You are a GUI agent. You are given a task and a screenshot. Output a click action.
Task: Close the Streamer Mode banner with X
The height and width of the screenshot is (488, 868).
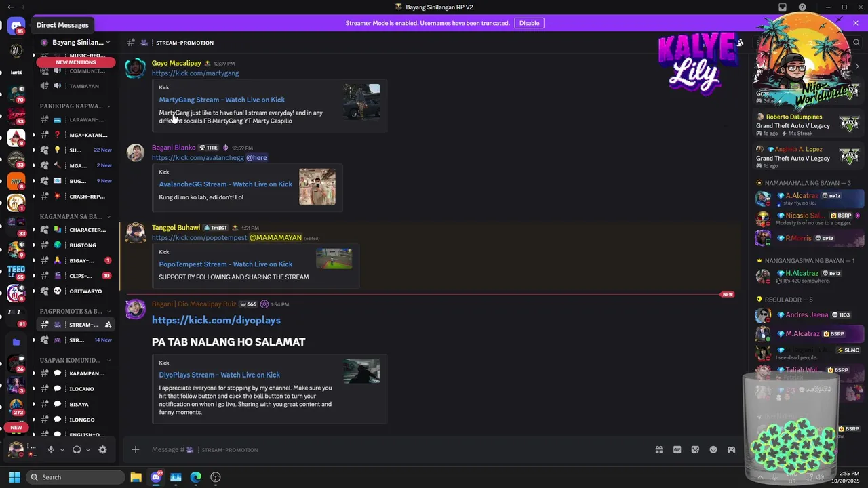[856, 23]
